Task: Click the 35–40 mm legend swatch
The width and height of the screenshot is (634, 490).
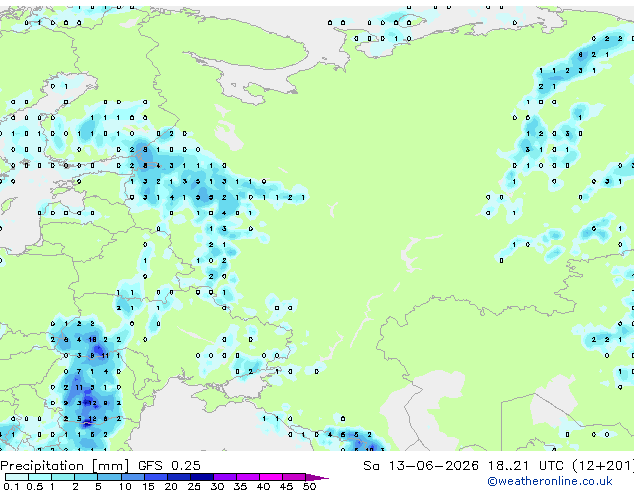Action: pos(248,477)
